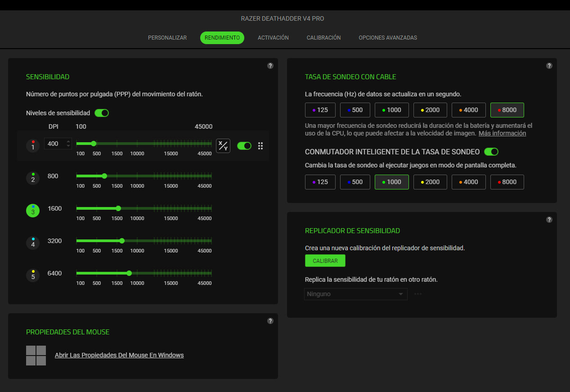Click the stage 5 DPI slider handle
This screenshot has height=392, width=570.
129,273
